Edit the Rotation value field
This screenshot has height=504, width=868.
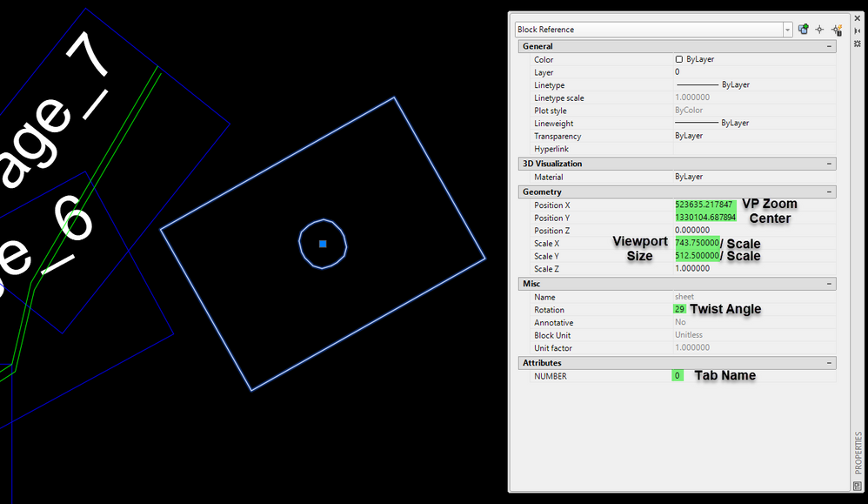pyautogui.click(x=755, y=310)
